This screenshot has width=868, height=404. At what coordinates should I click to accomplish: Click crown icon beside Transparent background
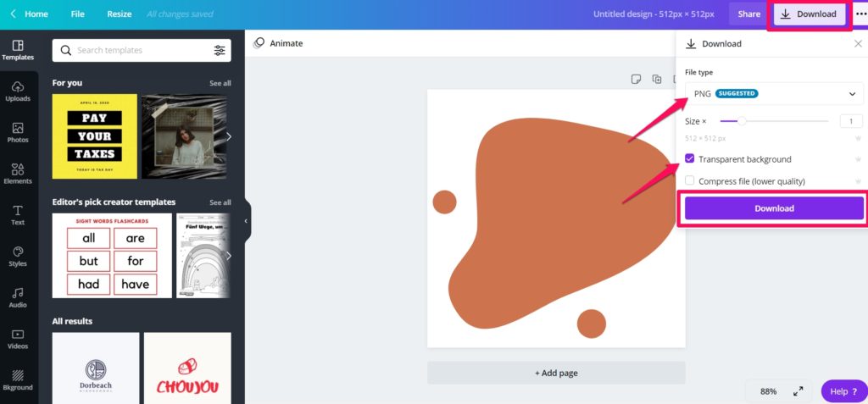pyautogui.click(x=858, y=159)
